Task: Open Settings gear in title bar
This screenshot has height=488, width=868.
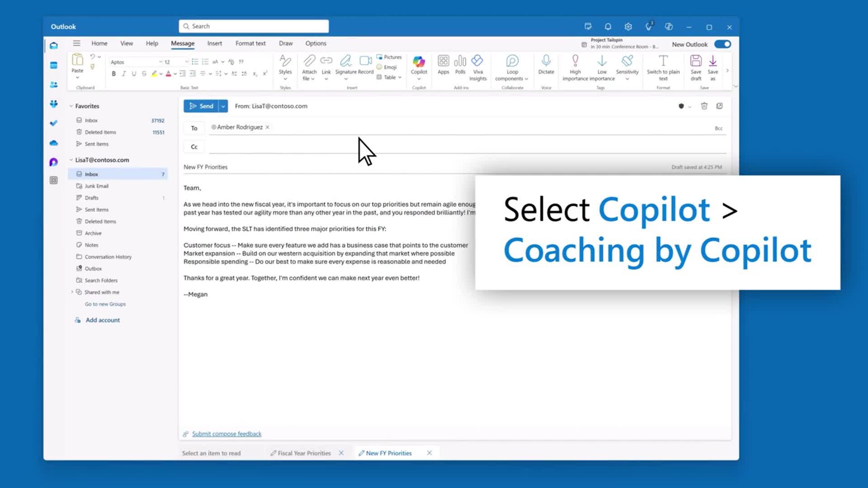Action: coord(628,27)
